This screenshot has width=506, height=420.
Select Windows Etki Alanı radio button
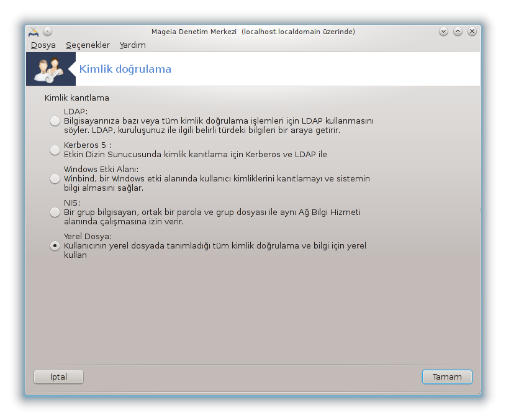tap(55, 178)
